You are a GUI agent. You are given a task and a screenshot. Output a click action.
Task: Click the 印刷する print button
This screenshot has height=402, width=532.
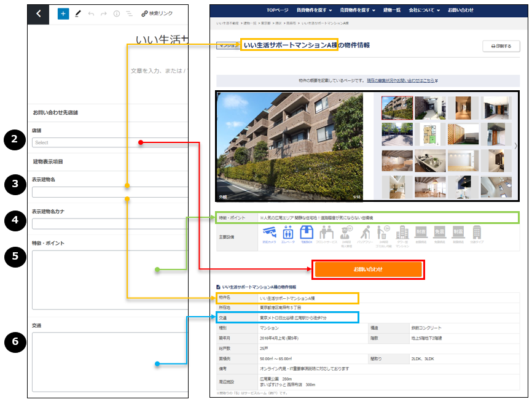[x=501, y=46]
